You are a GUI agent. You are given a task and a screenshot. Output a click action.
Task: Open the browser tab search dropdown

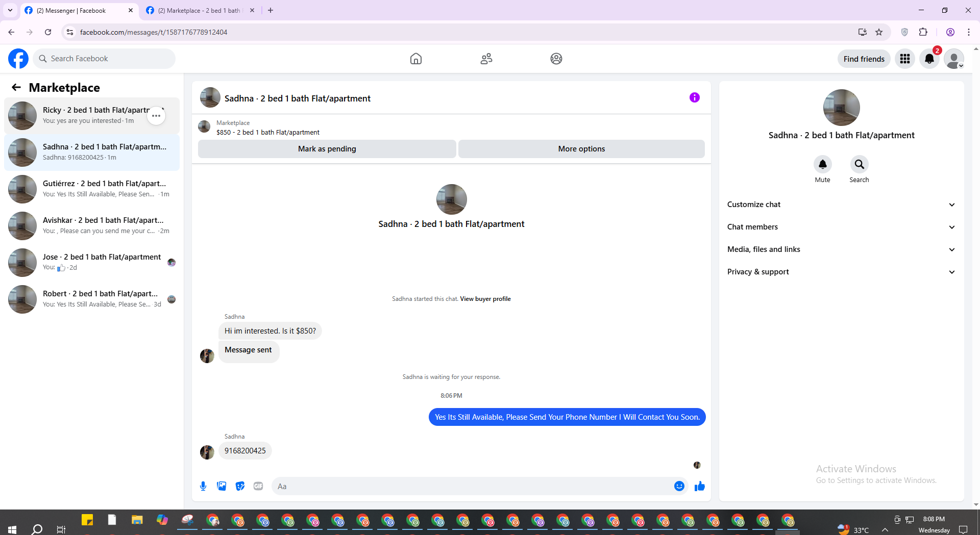(10, 10)
